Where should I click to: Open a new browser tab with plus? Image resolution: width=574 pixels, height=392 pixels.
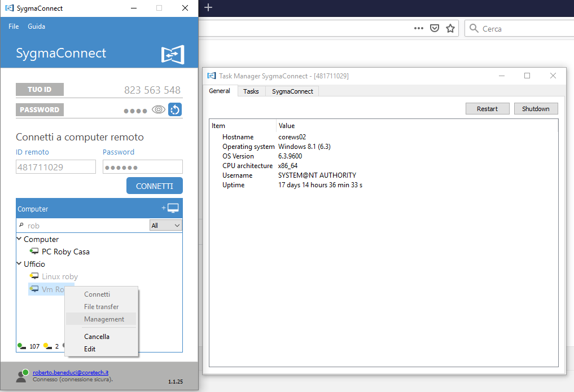tap(208, 7)
